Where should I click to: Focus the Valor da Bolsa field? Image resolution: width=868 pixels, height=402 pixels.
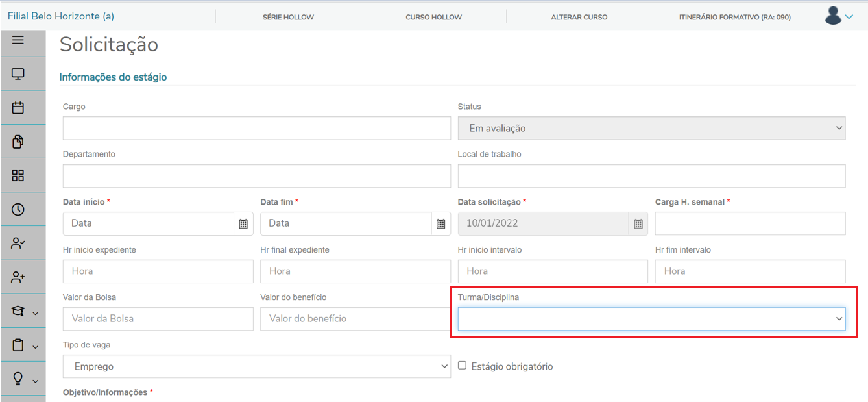(158, 319)
